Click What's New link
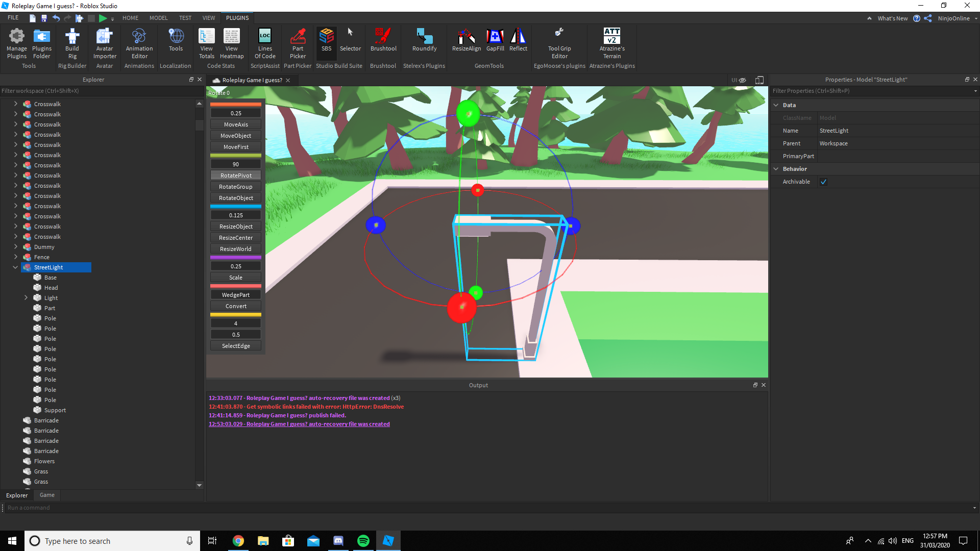This screenshot has width=980, height=551. click(893, 18)
